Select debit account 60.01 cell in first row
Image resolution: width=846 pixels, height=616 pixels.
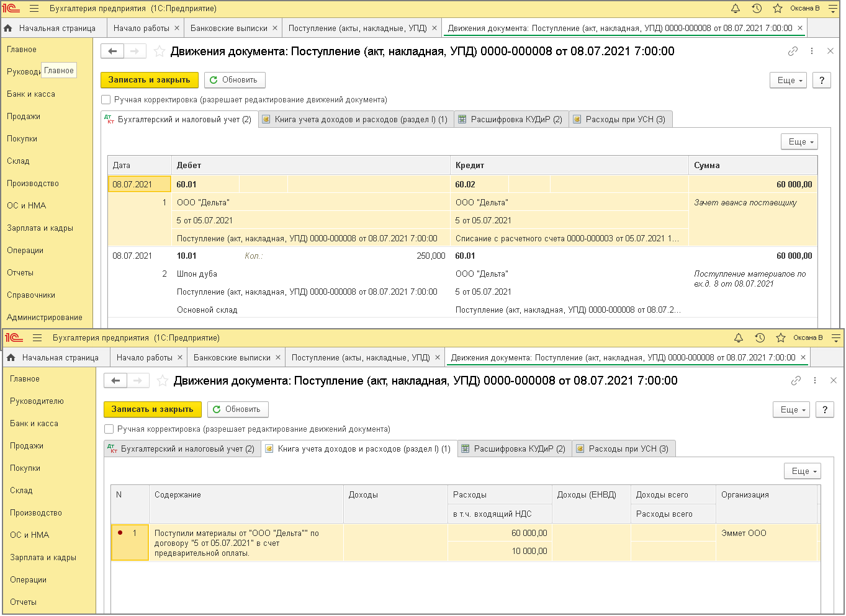pos(205,184)
